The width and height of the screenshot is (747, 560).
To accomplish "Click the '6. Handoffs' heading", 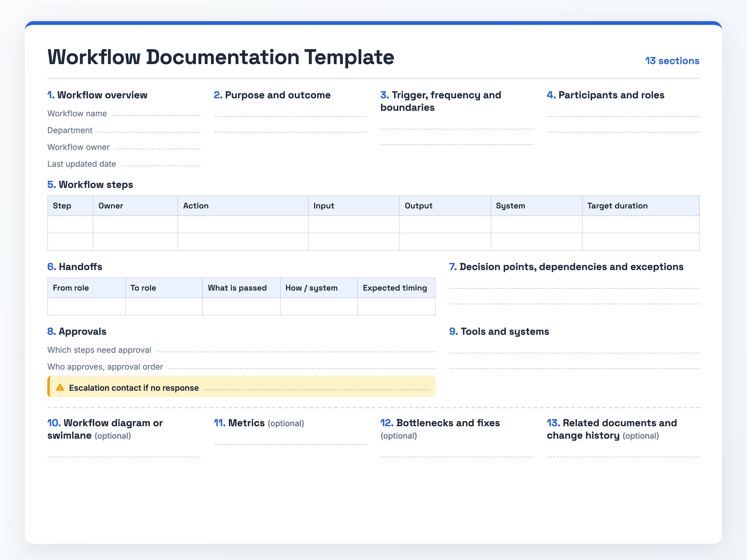I will (75, 267).
